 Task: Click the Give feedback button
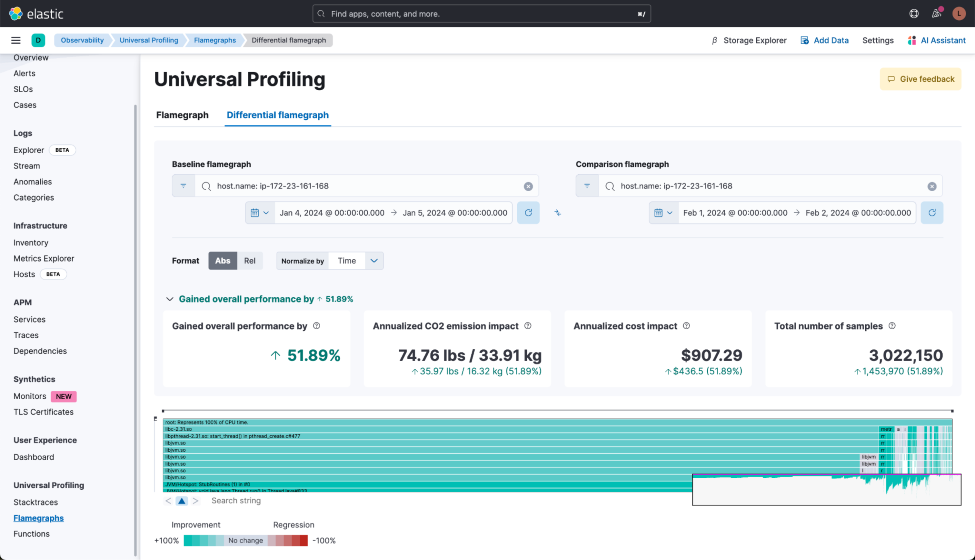[x=920, y=79]
